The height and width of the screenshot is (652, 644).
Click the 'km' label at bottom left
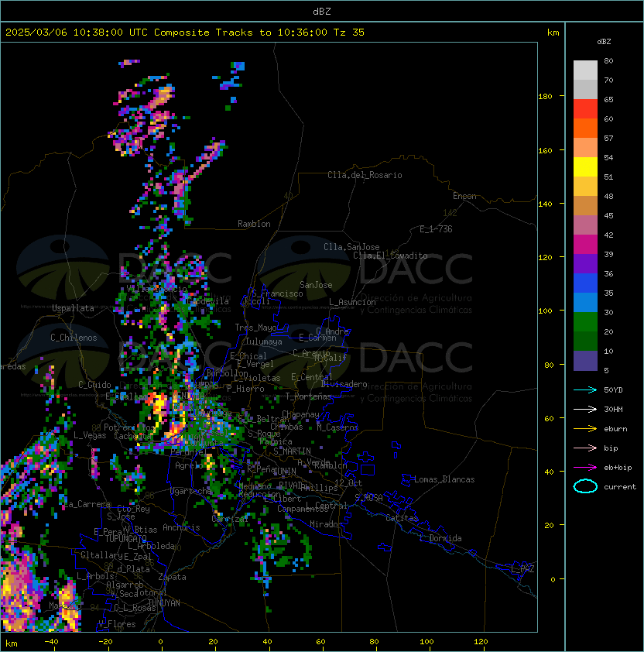point(12,643)
